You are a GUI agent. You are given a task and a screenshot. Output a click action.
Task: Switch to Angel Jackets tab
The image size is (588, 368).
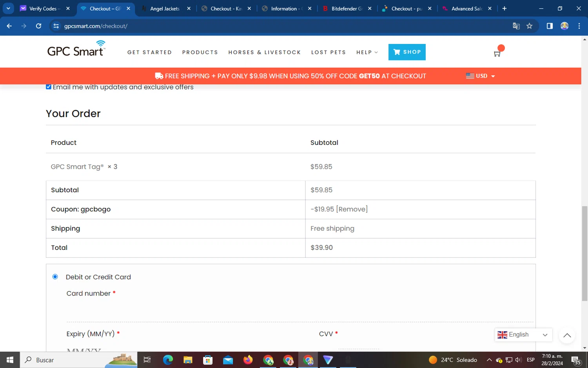(x=165, y=8)
